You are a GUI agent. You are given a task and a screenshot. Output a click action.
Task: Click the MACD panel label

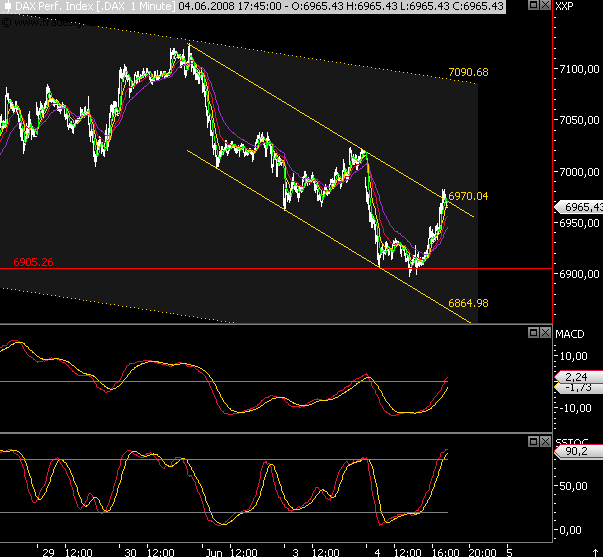click(x=570, y=334)
